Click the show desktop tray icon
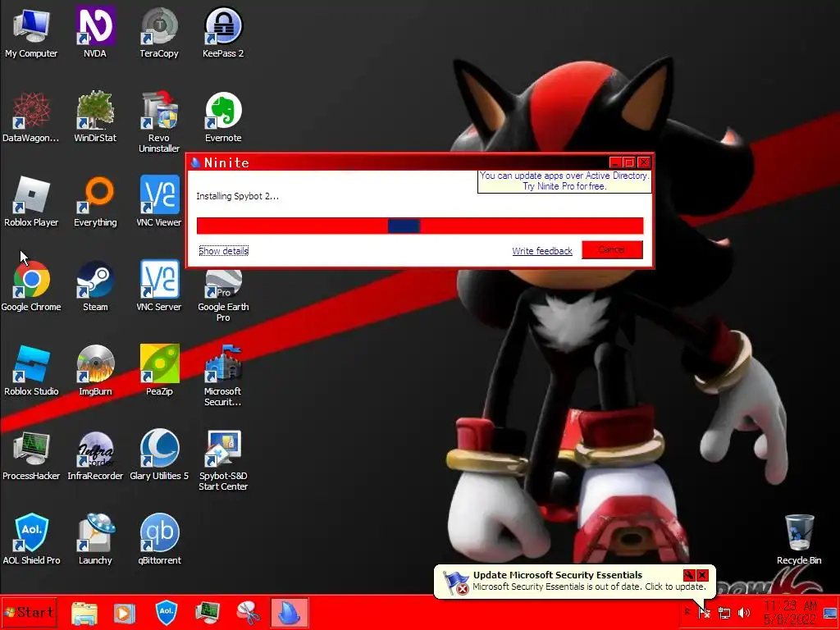The width and height of the screenshot is (840, 630). pos(830,612)
